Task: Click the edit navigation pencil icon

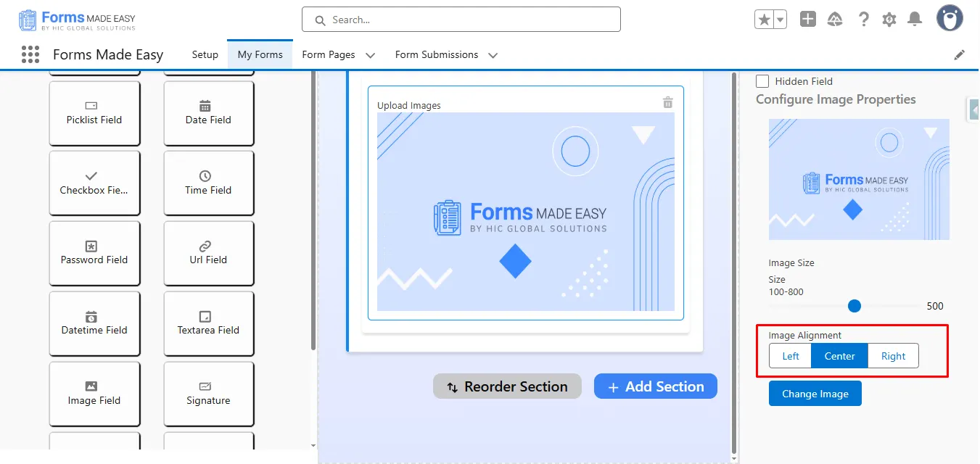Action: [959, 55]
